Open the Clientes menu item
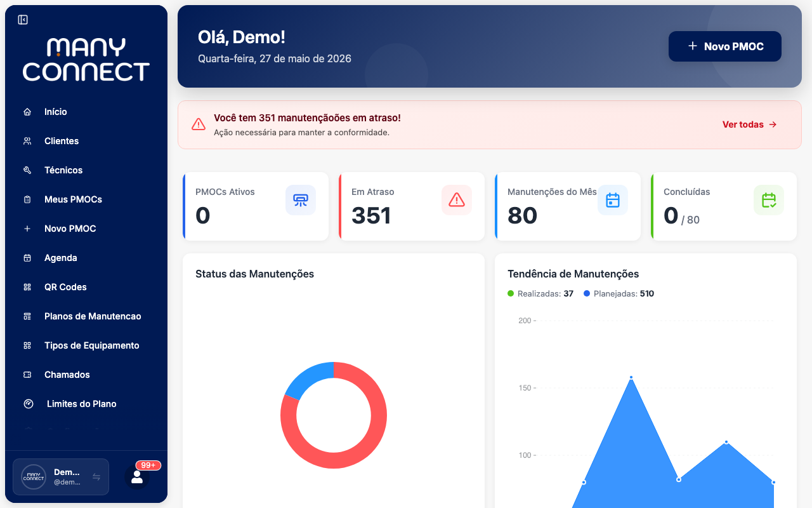 [86, 141]
